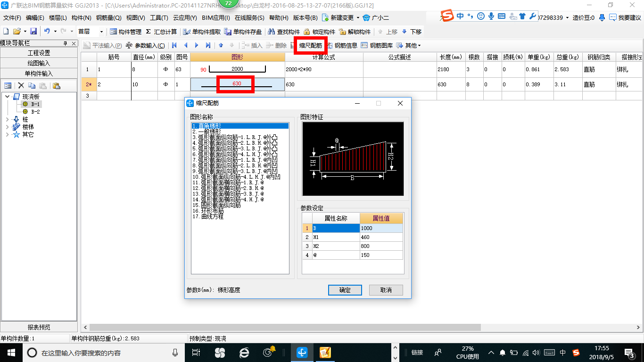This screenshot has width=644, height=362.
Task: Click 缩尺配筋 toolbar button
Action: coord(311,46)
